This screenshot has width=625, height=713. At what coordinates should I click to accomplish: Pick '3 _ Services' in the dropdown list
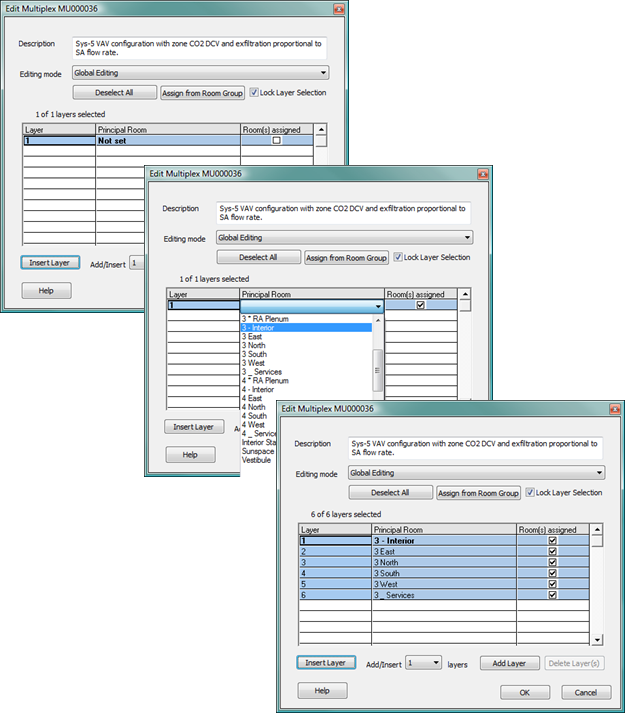pyautogui.click(x=261, y=372)
